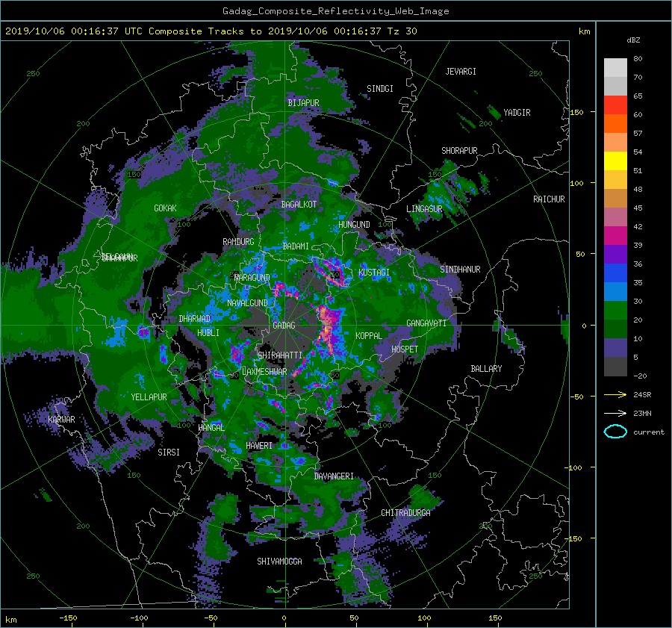Image resolution: width=672 pixels, height=628 pixels.
Task: Click the KARWAR city label
Action: (61, 420)
